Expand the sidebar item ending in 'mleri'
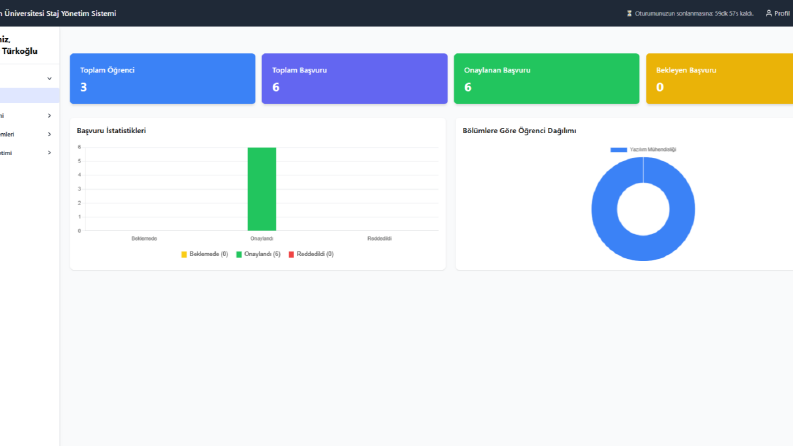The image size is (793, 446). [49, 135]
